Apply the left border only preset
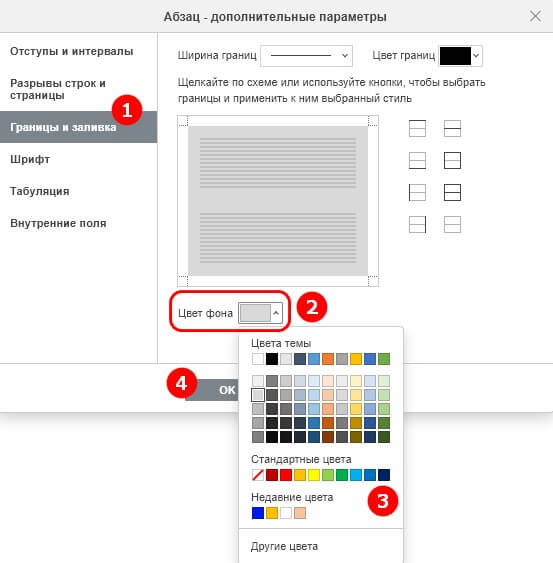 point(417,192)
